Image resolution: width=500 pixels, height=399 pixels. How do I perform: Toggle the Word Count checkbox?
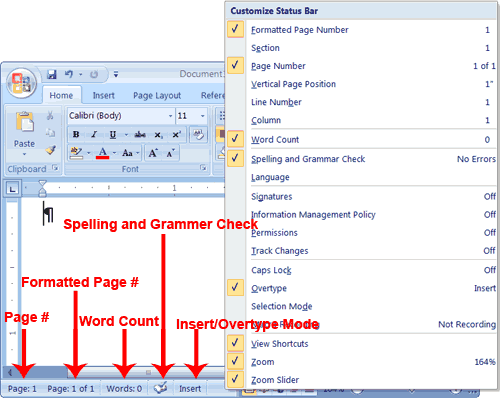pos(235,139)
